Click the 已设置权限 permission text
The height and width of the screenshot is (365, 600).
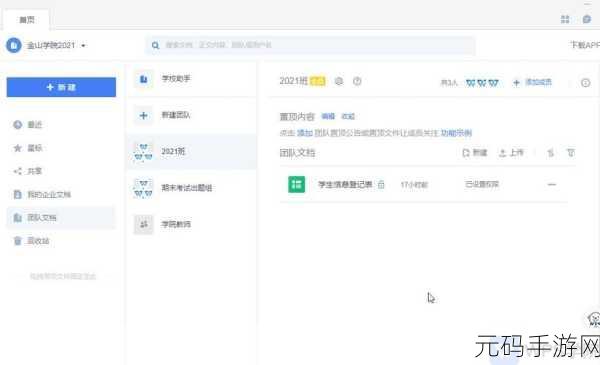482,184
